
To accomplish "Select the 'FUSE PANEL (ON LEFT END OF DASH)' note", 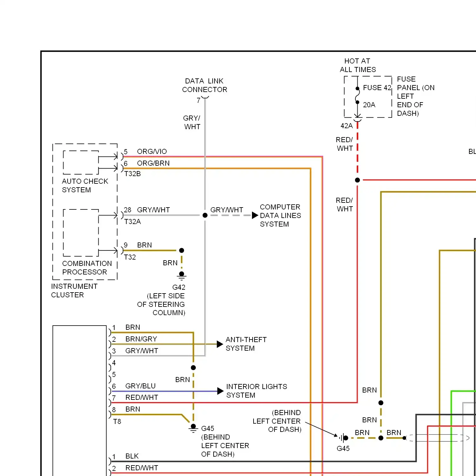I will pos(416,96).
